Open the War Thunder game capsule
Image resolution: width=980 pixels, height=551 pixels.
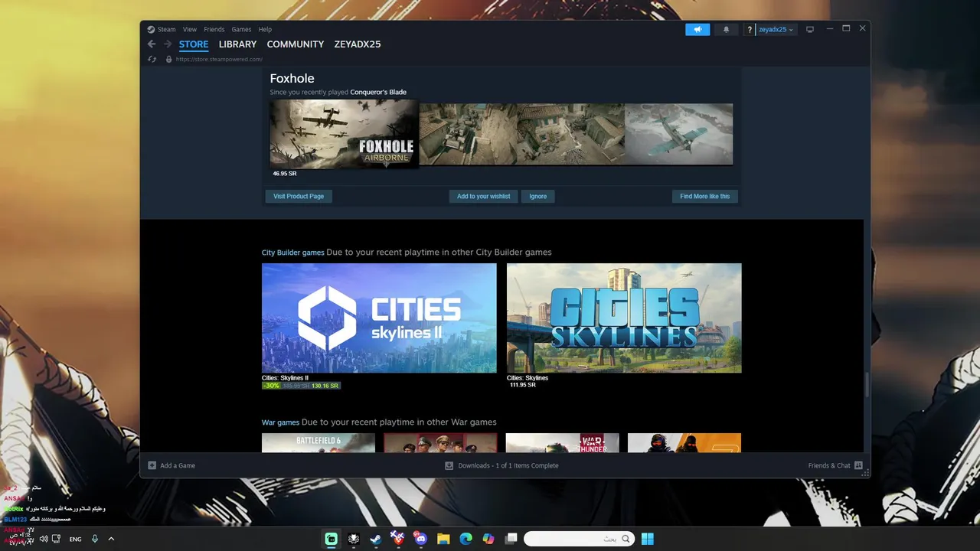(x=562, y=443)
